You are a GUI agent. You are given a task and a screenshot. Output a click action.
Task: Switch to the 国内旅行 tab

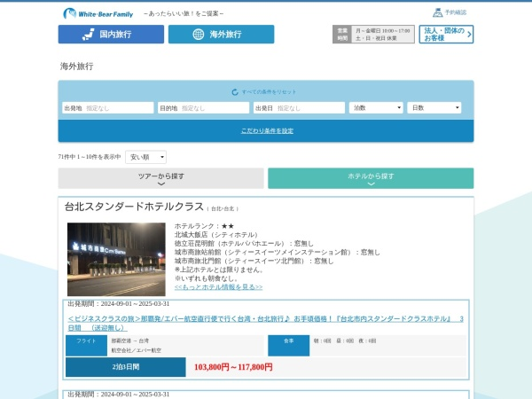coord(111,35)
